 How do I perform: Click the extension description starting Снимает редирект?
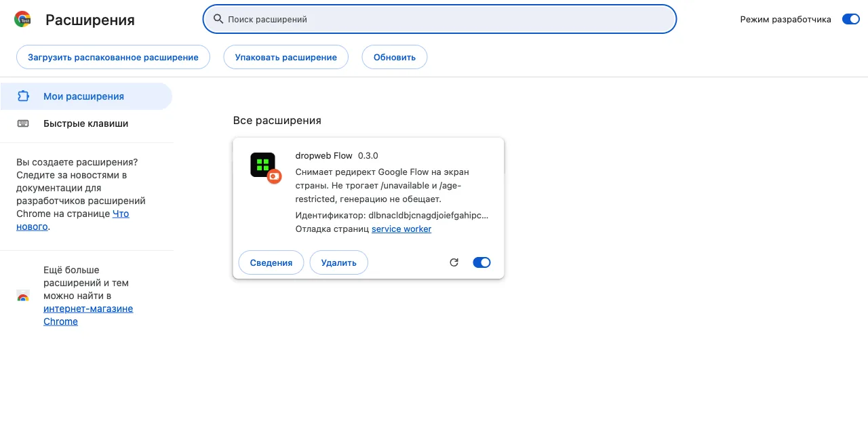pyautogui.click(x=382, y=185)
